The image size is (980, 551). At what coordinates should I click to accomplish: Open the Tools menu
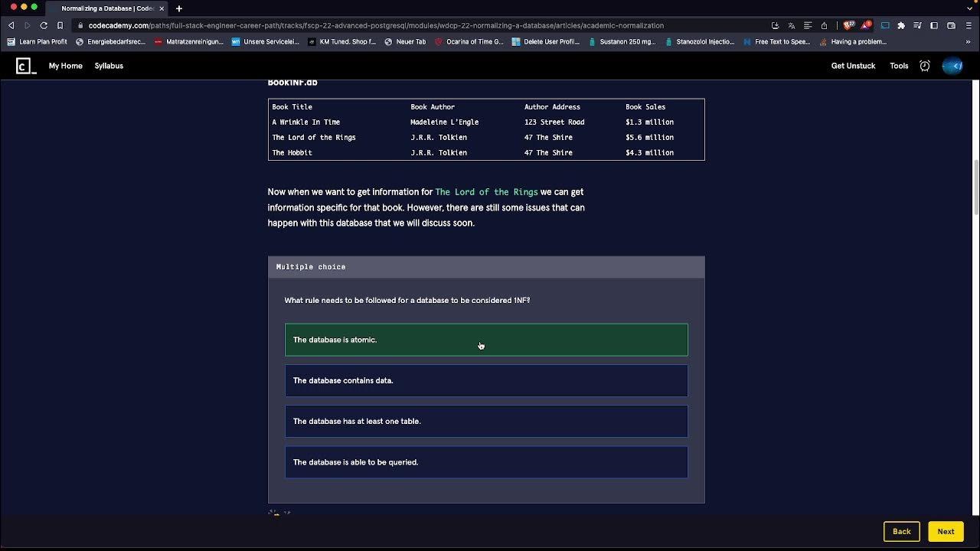899,66
